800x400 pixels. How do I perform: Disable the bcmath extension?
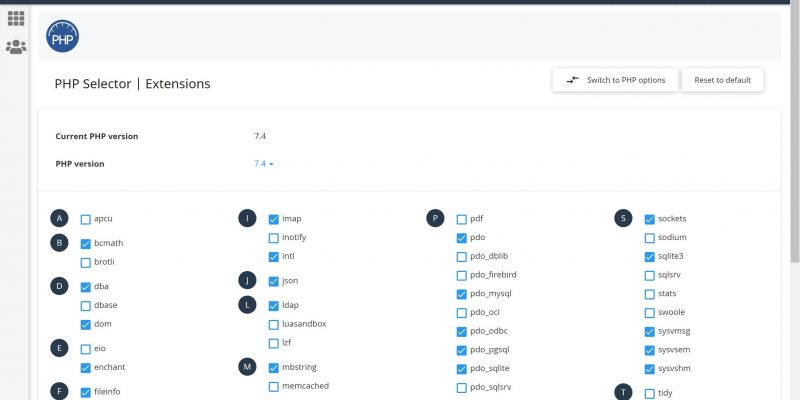click(86, 244)
